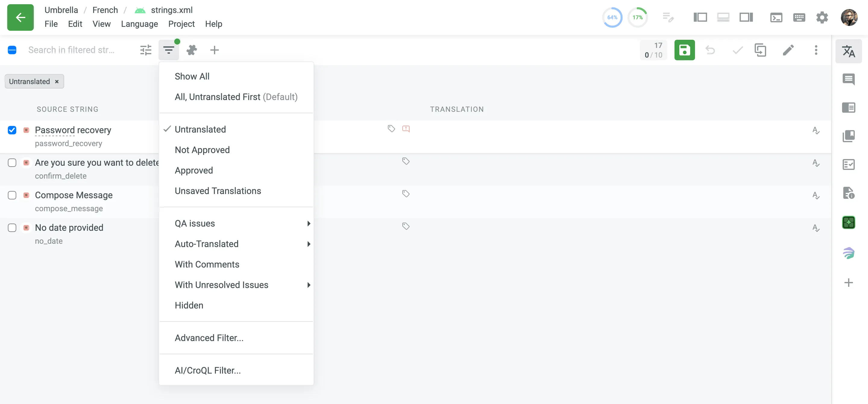The width and height of the screenshot is (868, 404).
Task: Select the Not Approved filter
Action: click(236, 150)
